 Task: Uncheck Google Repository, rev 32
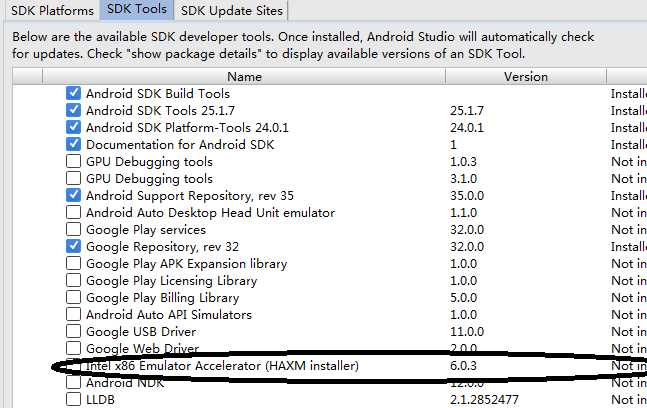pyautogui.click(x=73, y=247)
